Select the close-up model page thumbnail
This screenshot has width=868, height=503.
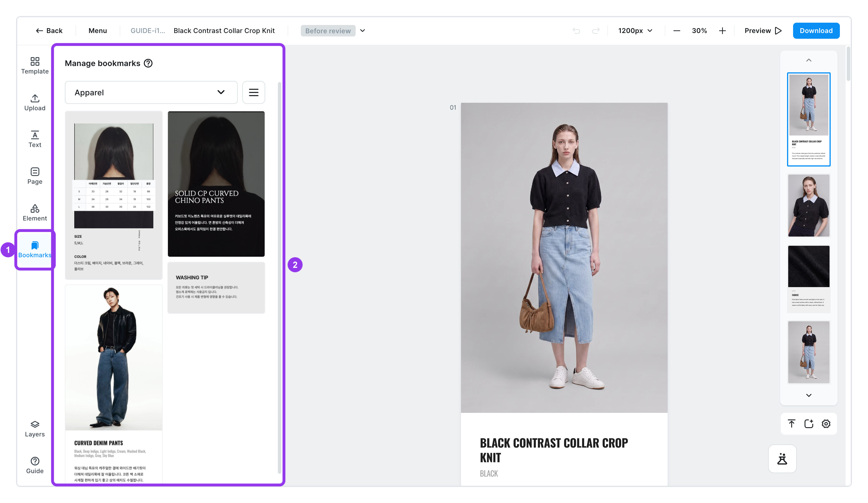coord(809,206)
